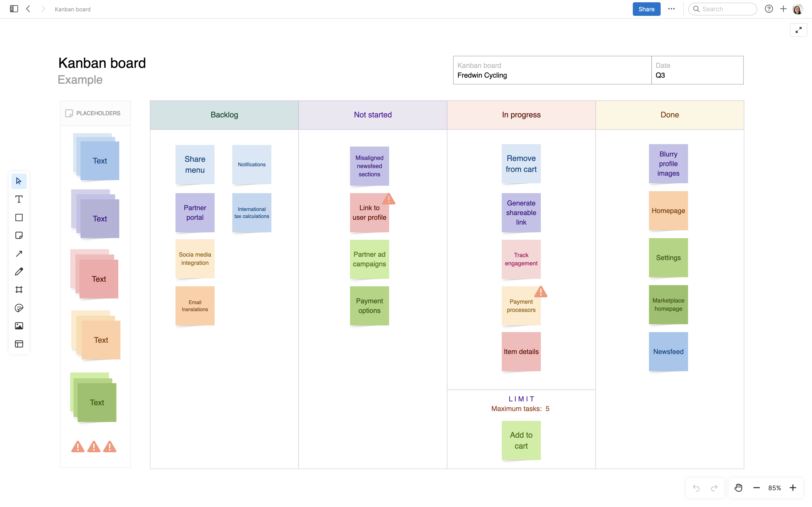This screenshot has height=507, width=812.
Task: Click the Undo icon at the bottom
Action: point(696,488)
